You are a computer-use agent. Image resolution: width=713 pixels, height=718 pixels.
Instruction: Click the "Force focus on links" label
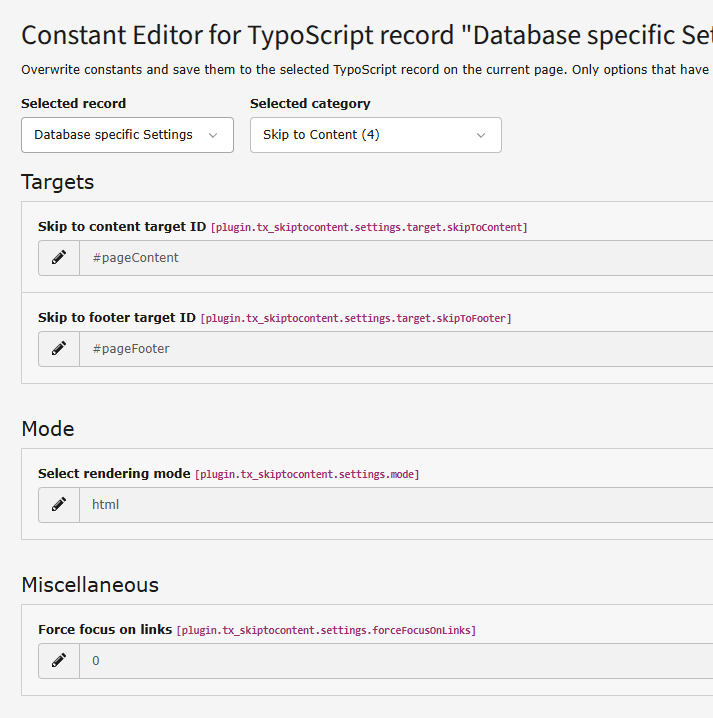point(104,629)
